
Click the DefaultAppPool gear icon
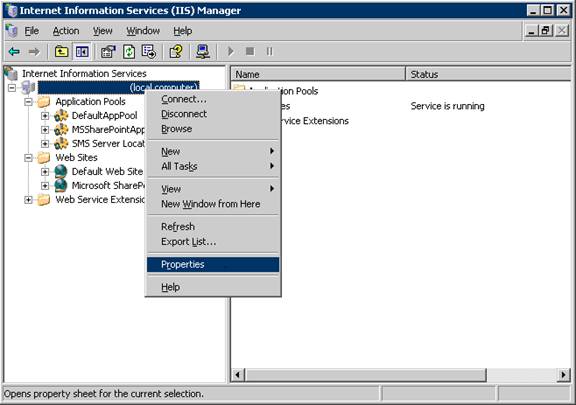(61, 115)
